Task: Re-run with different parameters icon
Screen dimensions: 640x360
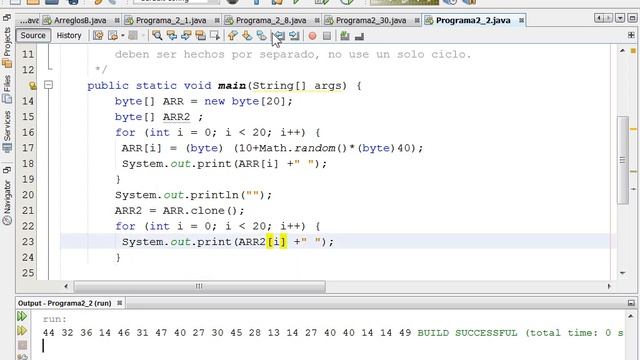Action: tap(22, 330)
